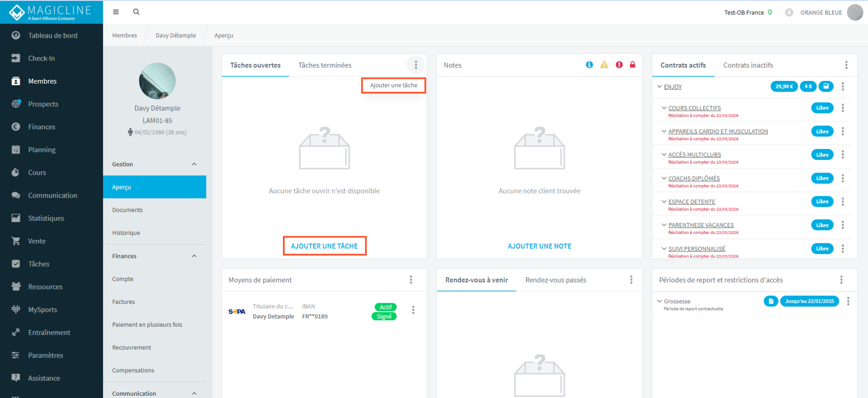Screen dimensions: 868x398
Task: Click the Cours stopwatch icon
Action: pos(16,172)
